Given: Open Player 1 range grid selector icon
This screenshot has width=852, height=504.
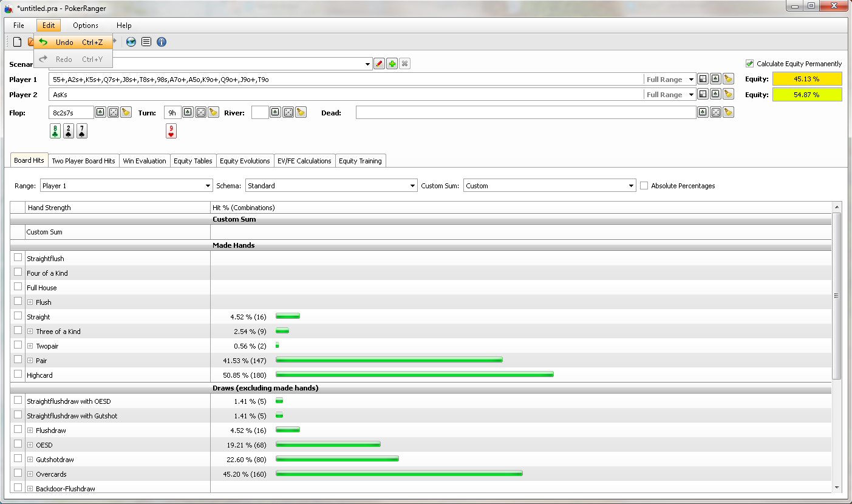Looking at the screenshot, I should 703,79.
